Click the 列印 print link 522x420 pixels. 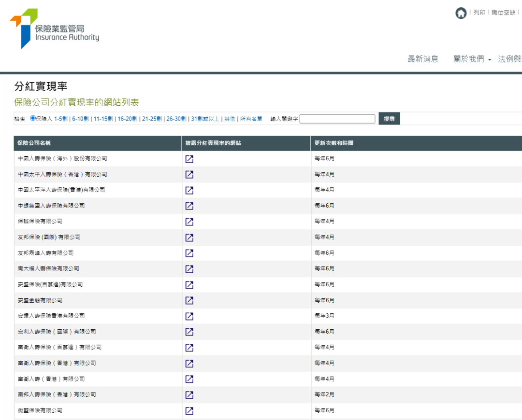pos(479,13)
